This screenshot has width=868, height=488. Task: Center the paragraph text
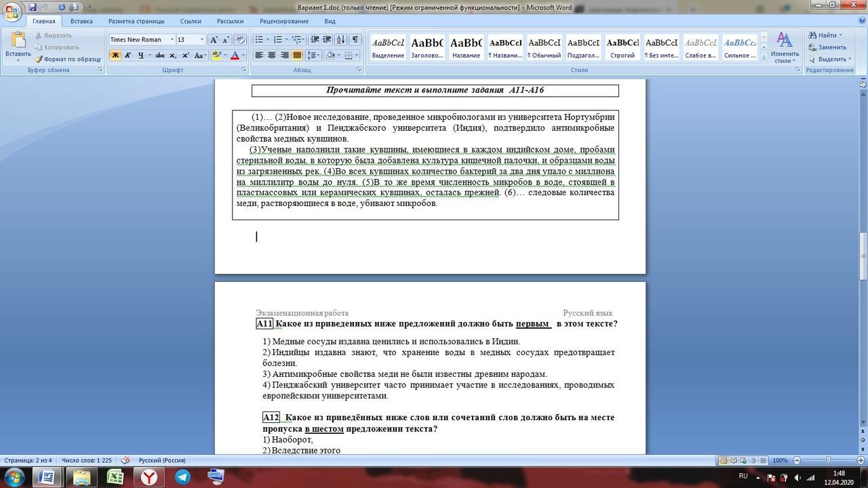271,56
